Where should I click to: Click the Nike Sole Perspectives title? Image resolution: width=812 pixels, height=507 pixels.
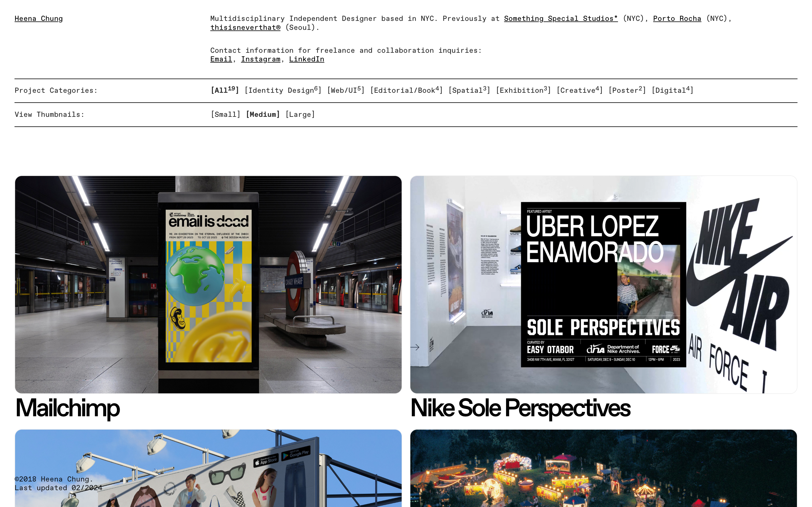[520, 408]
